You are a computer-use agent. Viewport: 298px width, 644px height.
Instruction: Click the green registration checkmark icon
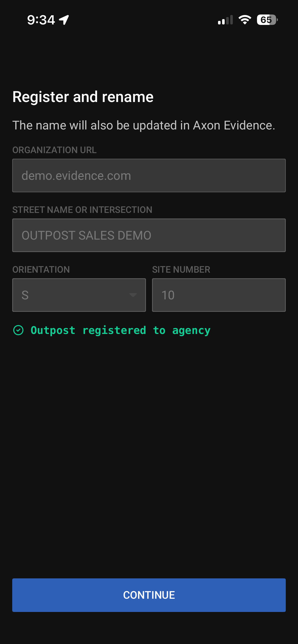point(18,330)
